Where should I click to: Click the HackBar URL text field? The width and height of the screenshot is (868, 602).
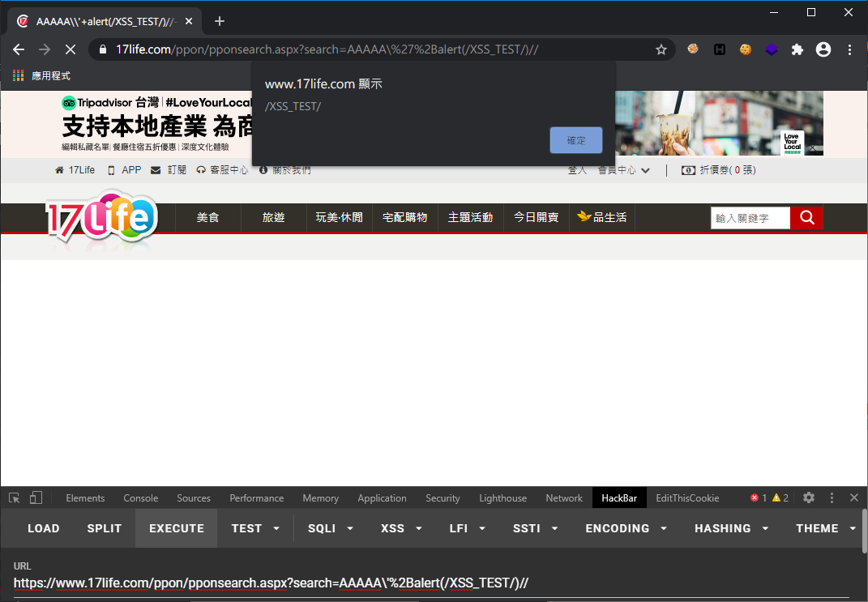point(432,583)
